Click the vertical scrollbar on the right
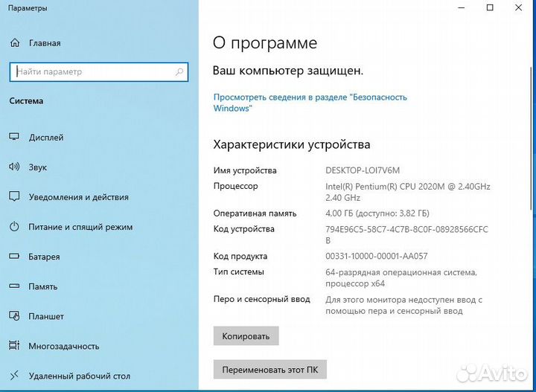 click(532, 137)
